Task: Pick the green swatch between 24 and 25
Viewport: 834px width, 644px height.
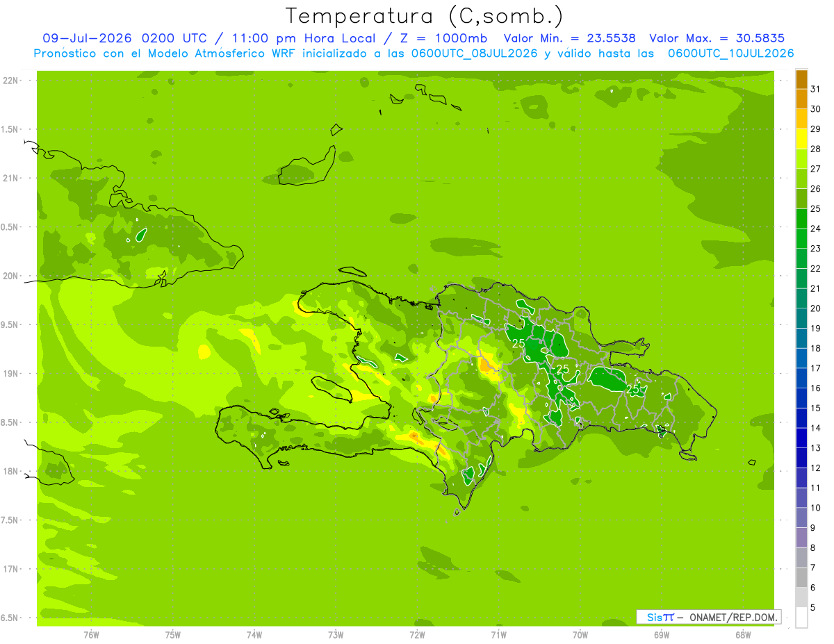Action: [x=801, y=219]
